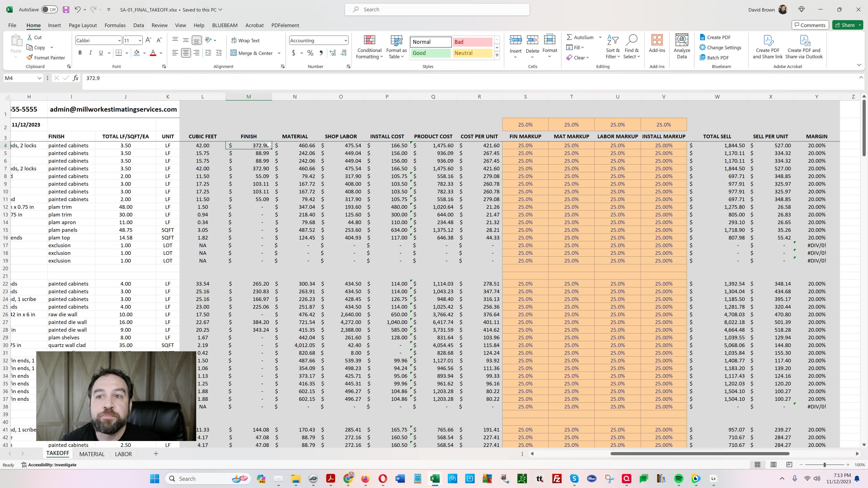This screenshot has height=488, width=868.
Task: Click the Format Painter brush
Action: (46, 58)
